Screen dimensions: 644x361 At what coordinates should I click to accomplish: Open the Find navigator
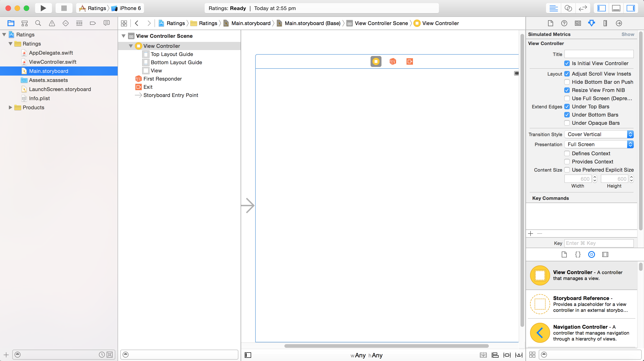click(38, 23)
